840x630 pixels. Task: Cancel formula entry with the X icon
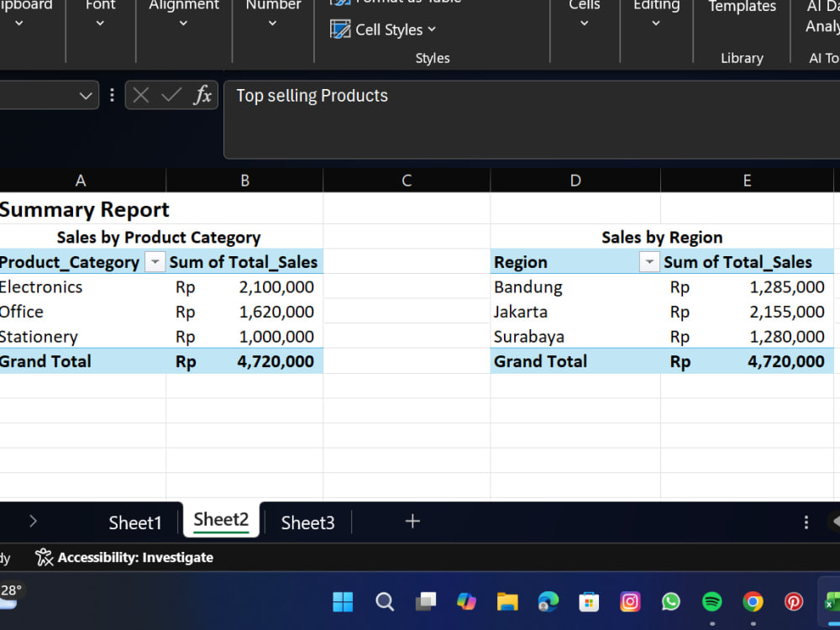coord(141,96)
